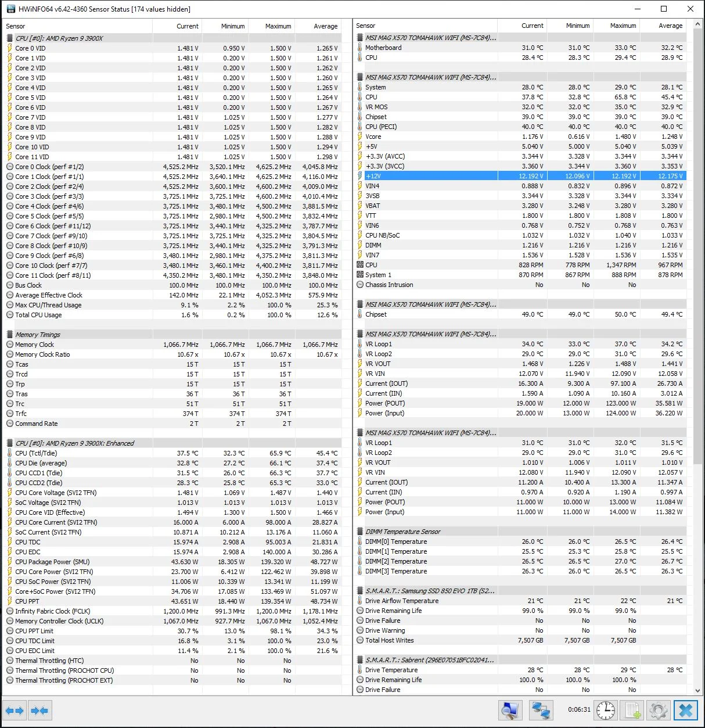Image resolution: width=705 pixels, height=728 pixels.
Task: Click the 4,052.3 MHz maximum value
Action: pyautogui.click(x=274, y=295)
